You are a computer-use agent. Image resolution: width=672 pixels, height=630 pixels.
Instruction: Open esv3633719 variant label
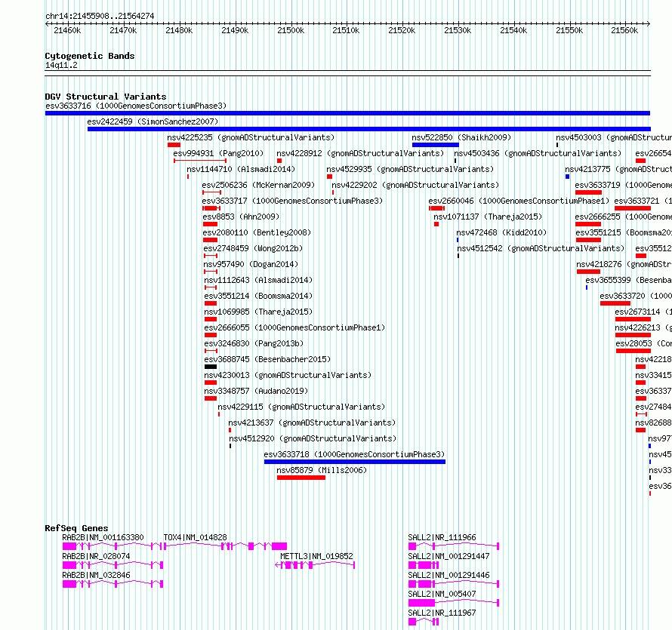coord(623,185)
